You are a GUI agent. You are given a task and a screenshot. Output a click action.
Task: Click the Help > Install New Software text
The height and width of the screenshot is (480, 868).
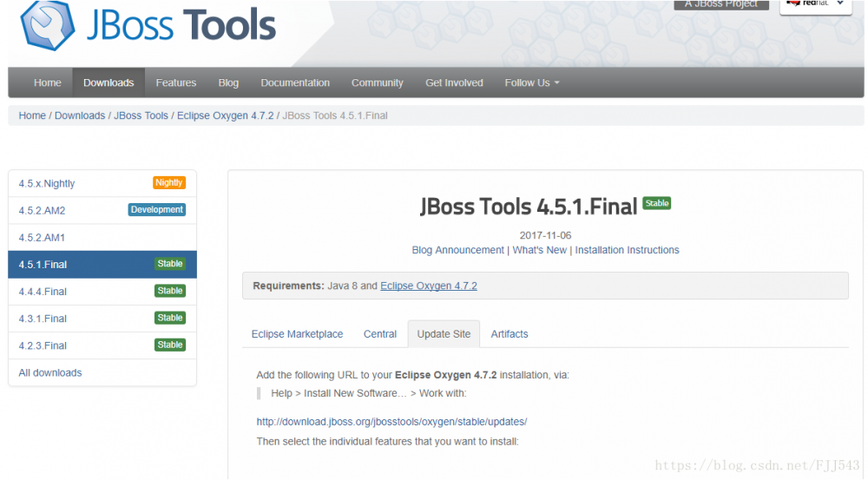click(369, 393)
